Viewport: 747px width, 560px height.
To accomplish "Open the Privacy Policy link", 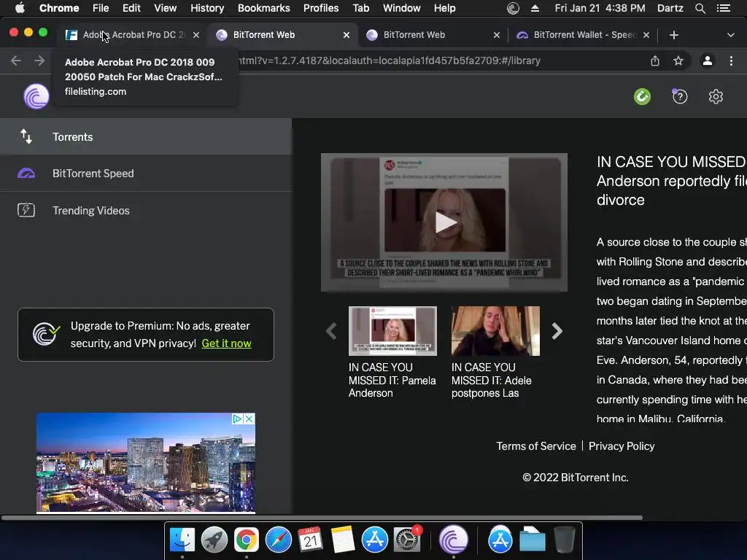I will [622, 446].
